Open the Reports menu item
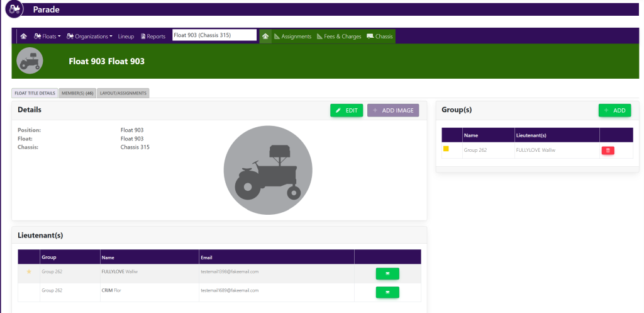The image size is (644, 313). (153, 37)
